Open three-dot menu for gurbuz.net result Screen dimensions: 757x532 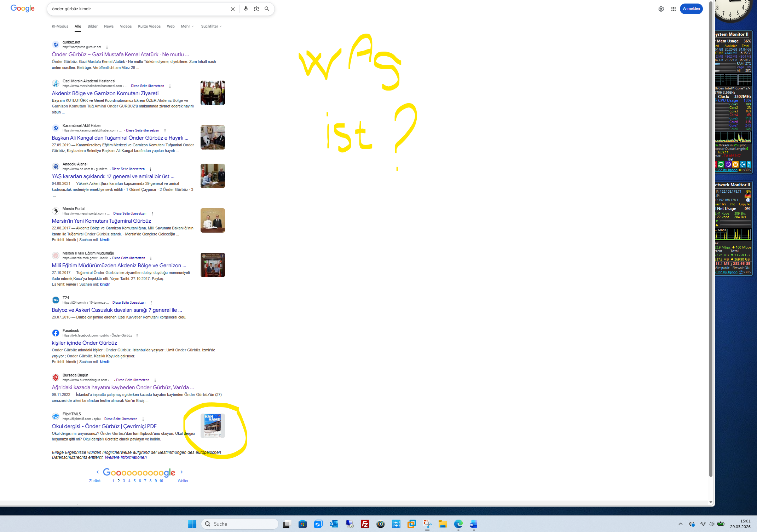pyautogui.click(x=107, y=47)
